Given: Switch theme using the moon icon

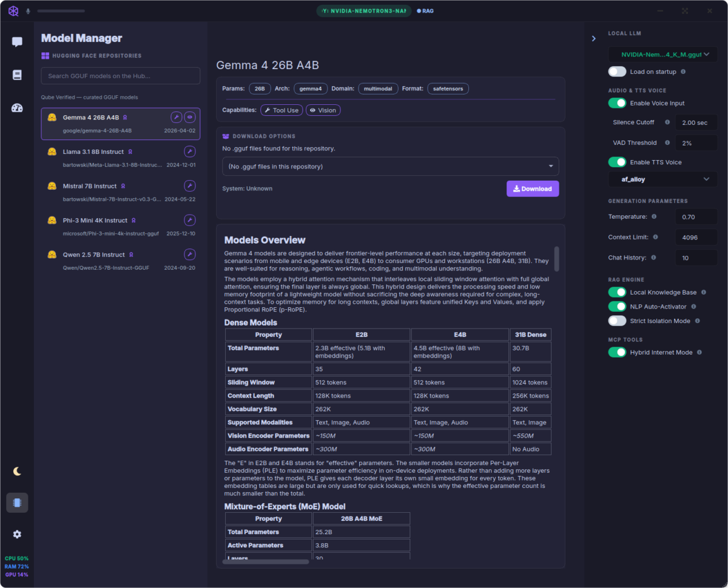Looking at the screenshot, I should pyautogui.click(x=17, y=471).
